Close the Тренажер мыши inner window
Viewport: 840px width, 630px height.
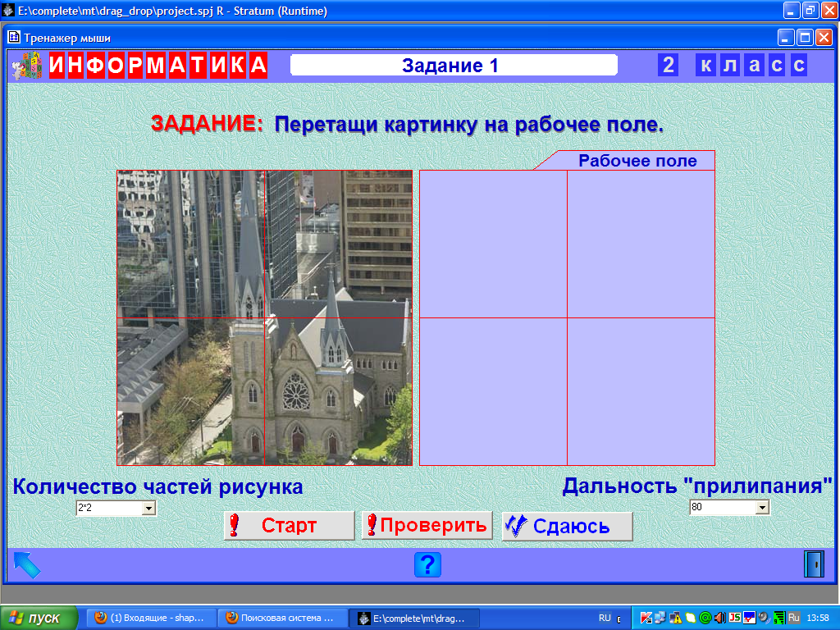[x=824, y=38]
